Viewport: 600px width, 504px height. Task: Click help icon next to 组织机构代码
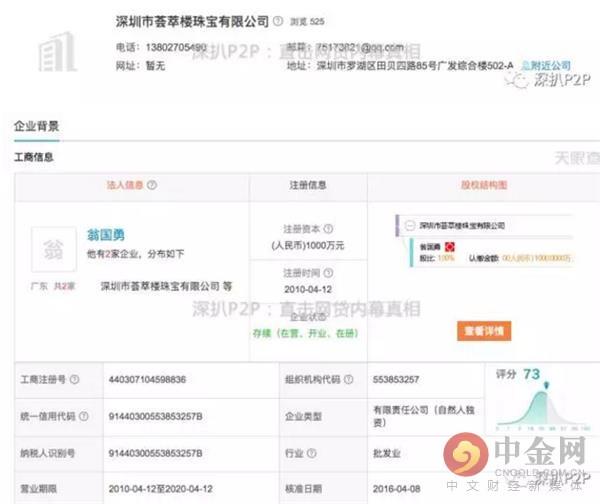348,379
